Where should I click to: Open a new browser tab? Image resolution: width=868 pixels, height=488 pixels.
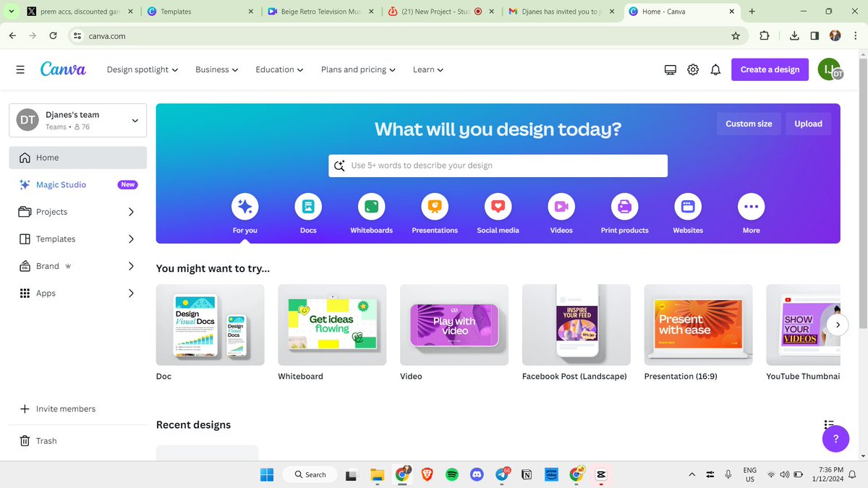tap(752, 12)
